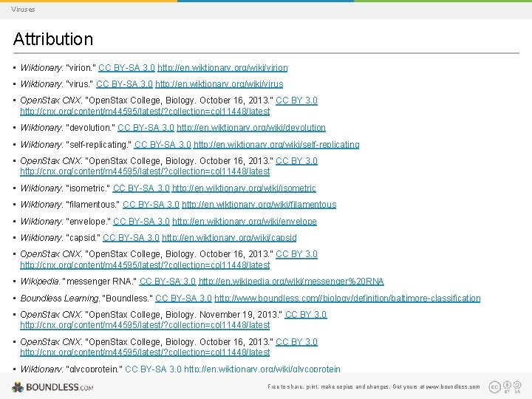Click the SA share-alike icon
532x399 pixels.
(517, 386)
